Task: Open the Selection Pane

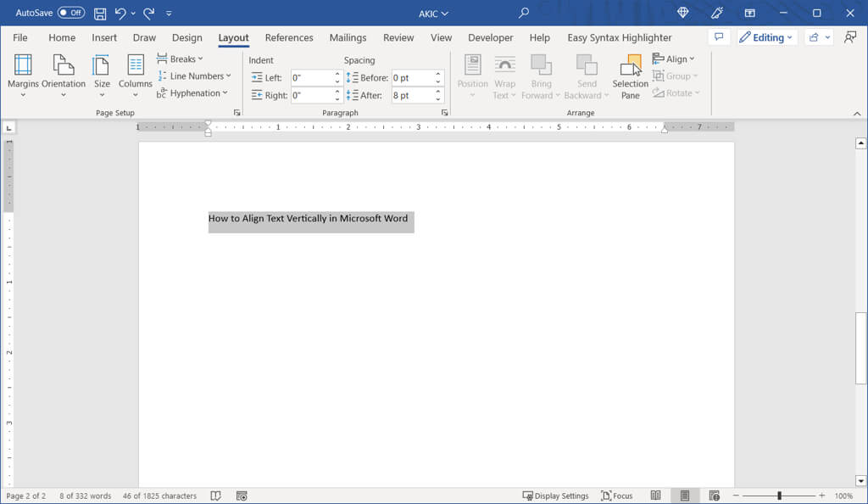Action: pyautogui.click(x=630, y=75)
